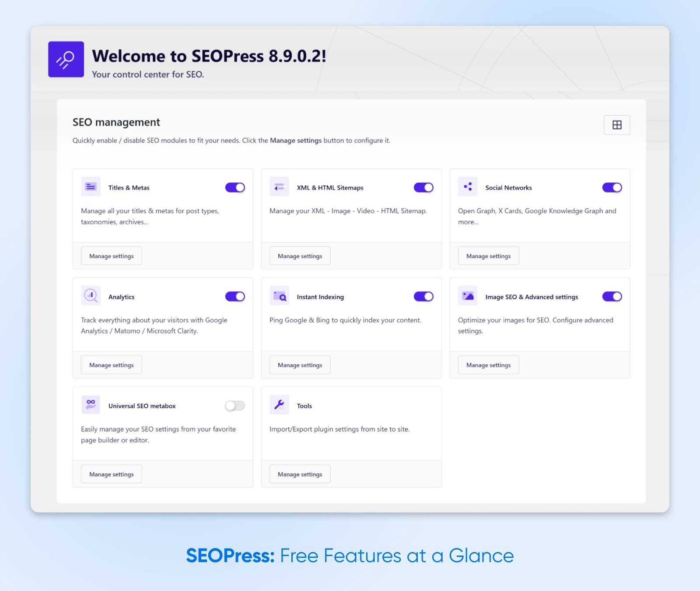Screen dimensions: 700x591
Task: Click the SEOPress logo icon
Action: pyautogui.click(x=66, y=59)
